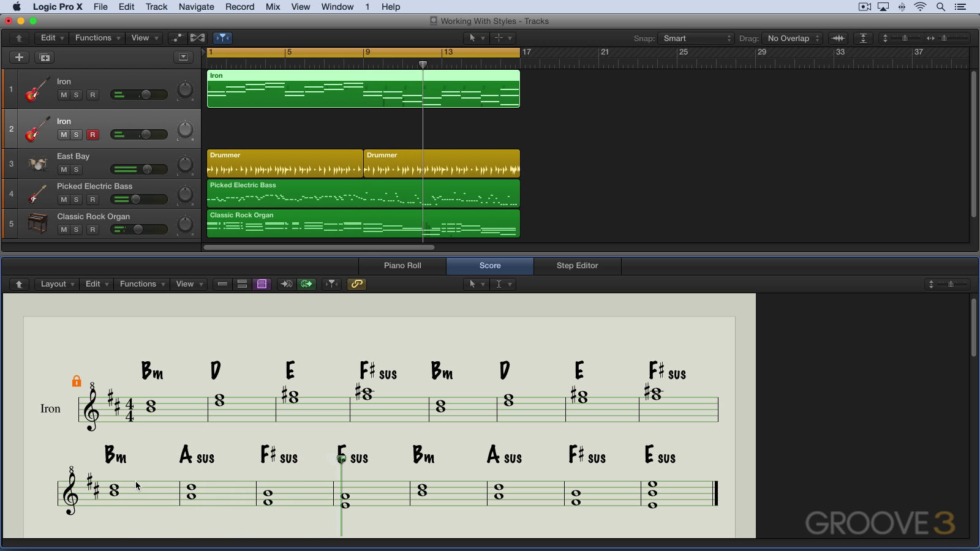Click the Tracks area leave-folder up arrow
The image size is (980, 551).
19,38
